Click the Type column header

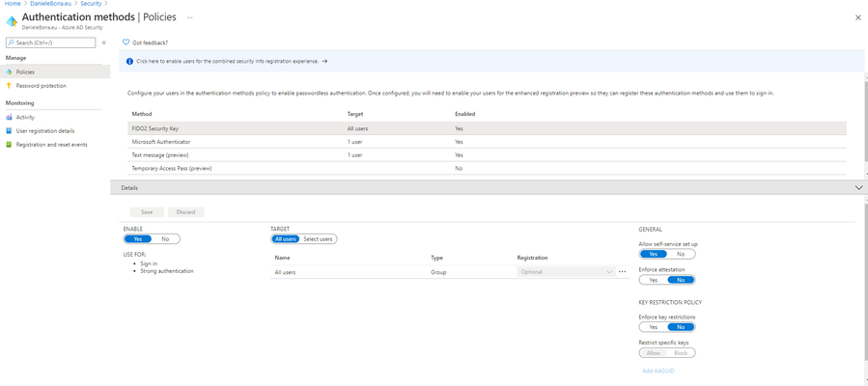436,258
